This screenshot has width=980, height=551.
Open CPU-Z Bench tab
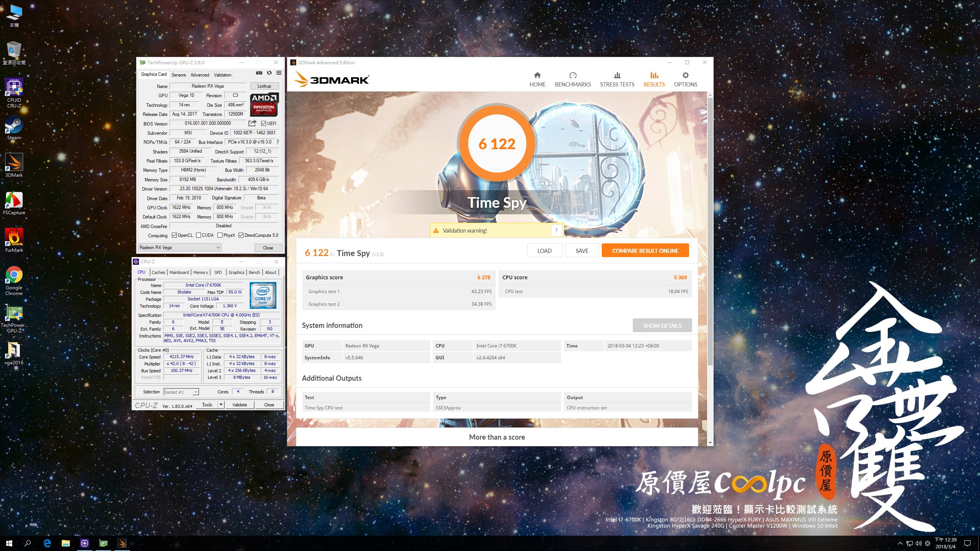pyautogui.click(x=254, y=272)
